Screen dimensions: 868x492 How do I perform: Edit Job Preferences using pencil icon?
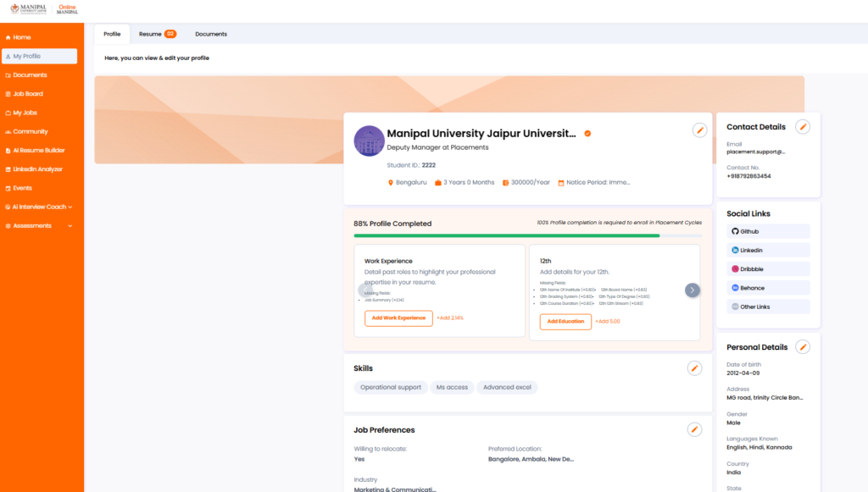(x=694, y=430)
